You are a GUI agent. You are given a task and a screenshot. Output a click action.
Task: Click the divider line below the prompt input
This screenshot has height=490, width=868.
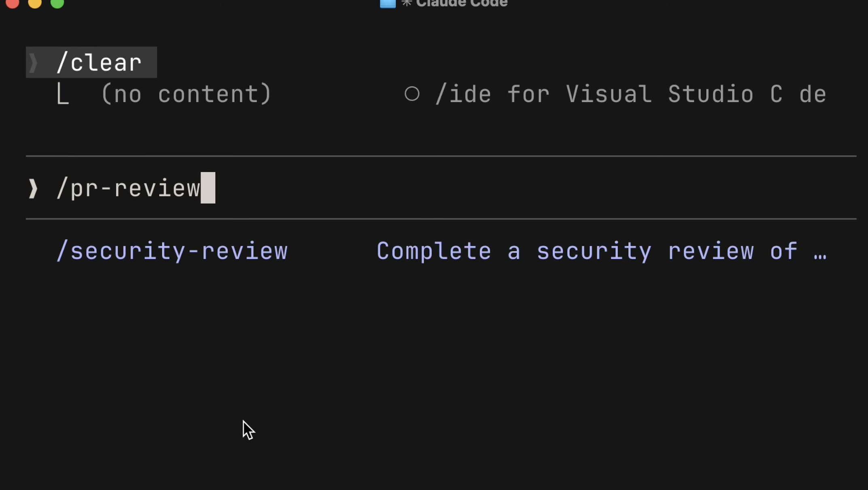pyautogui.click(x=441, y=219)
